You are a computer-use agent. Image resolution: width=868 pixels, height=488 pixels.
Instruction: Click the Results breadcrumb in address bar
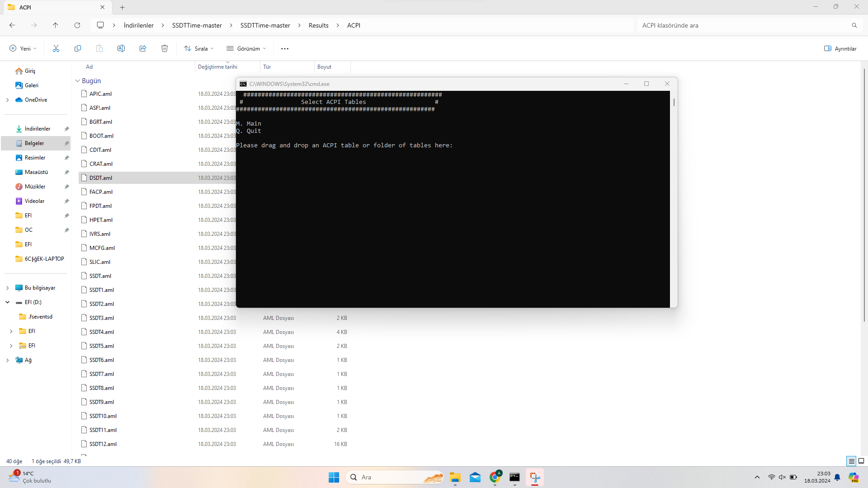point(318,25)
